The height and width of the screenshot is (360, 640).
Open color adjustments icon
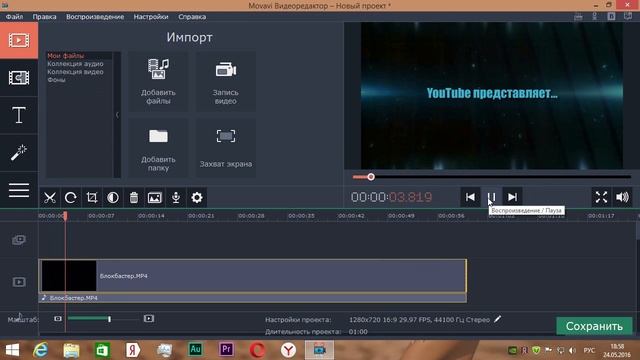coord(113,198)
